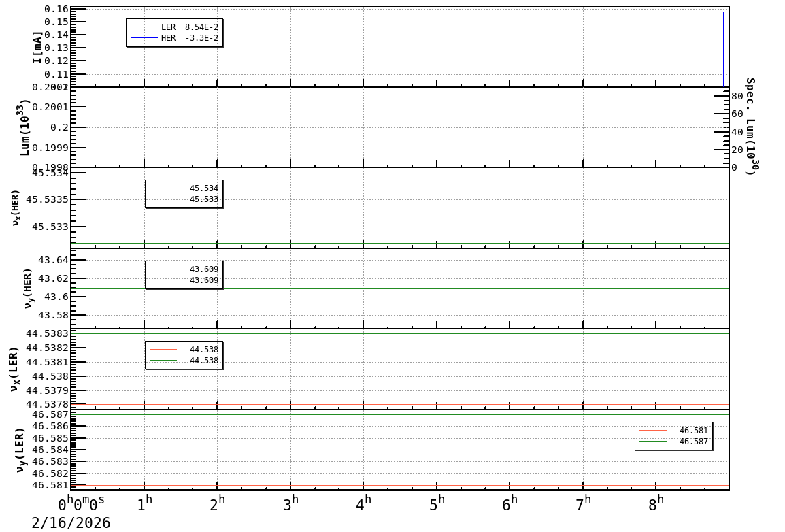Image resolution: width=785 pixels, height=532 pixels.
Task: Click the 43.64 tick label on νy(HER) axis
Action: 53,260
